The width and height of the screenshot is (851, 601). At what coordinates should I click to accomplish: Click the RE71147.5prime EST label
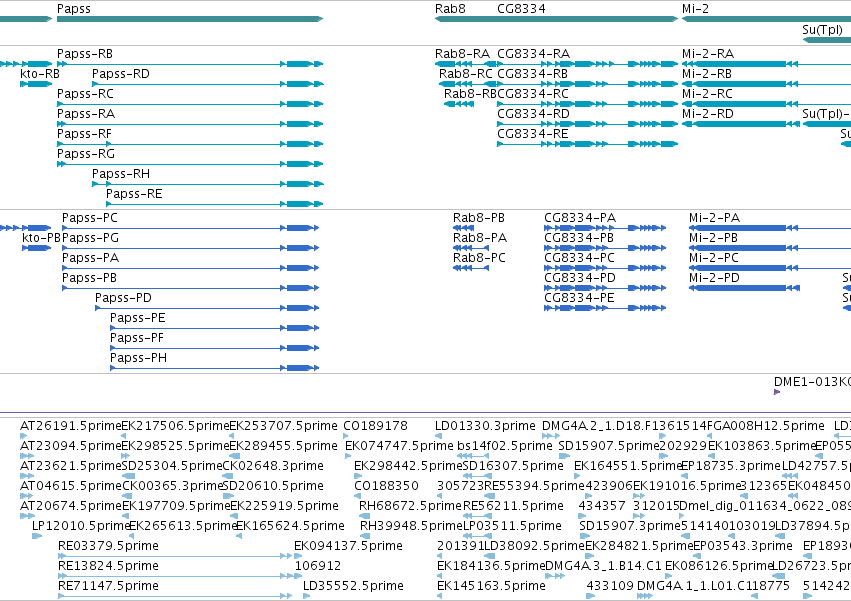click(x=109, y=586)
